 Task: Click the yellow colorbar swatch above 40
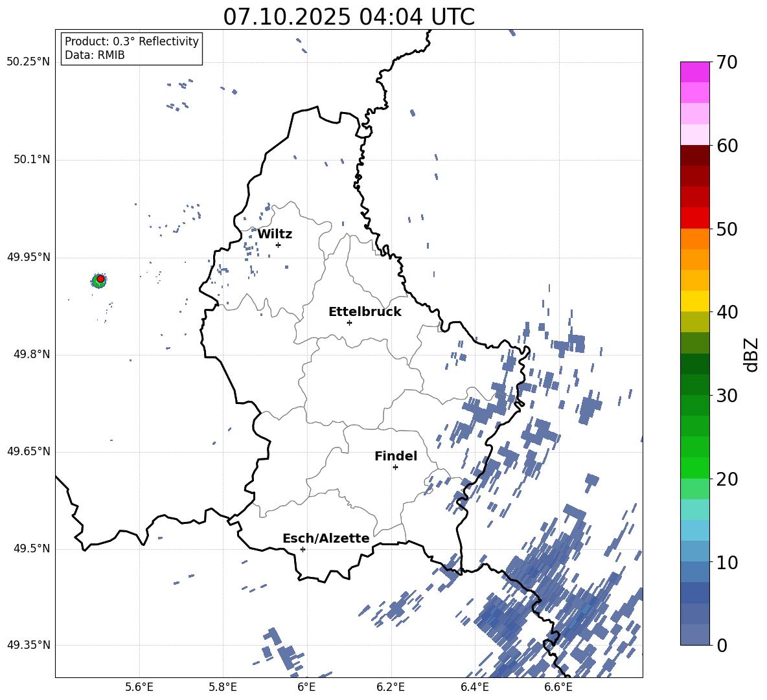click(x=694, y=301)
